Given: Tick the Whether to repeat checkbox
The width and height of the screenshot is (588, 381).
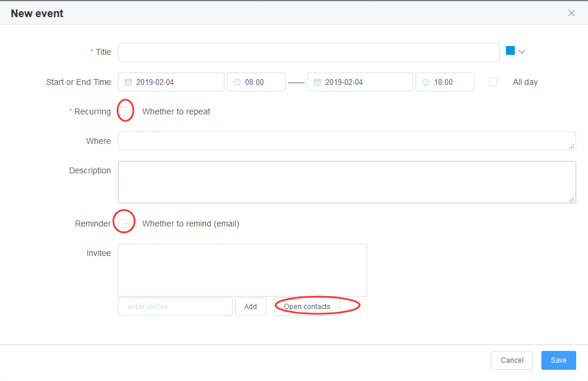Looking at the screenshot, I should click(122, 111).
